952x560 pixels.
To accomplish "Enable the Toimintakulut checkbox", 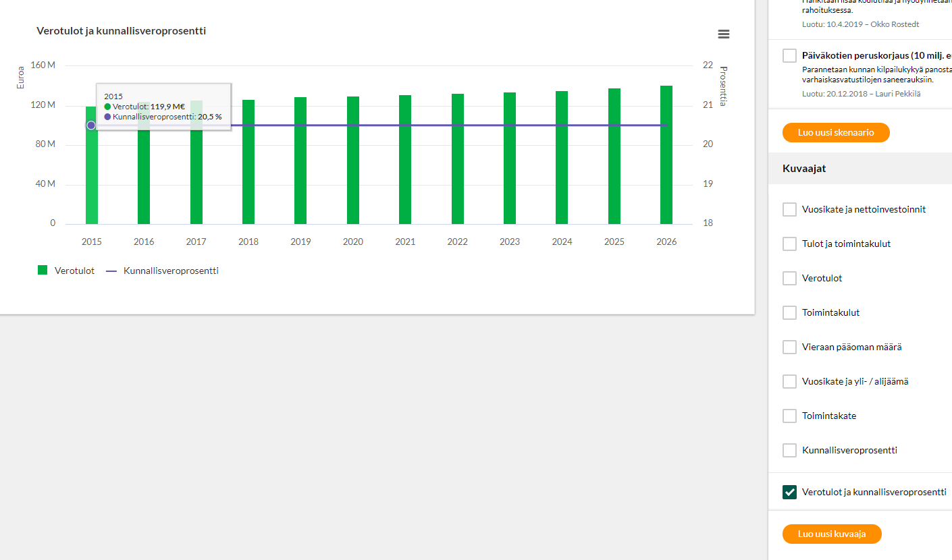I will click(x=789, y=312).
